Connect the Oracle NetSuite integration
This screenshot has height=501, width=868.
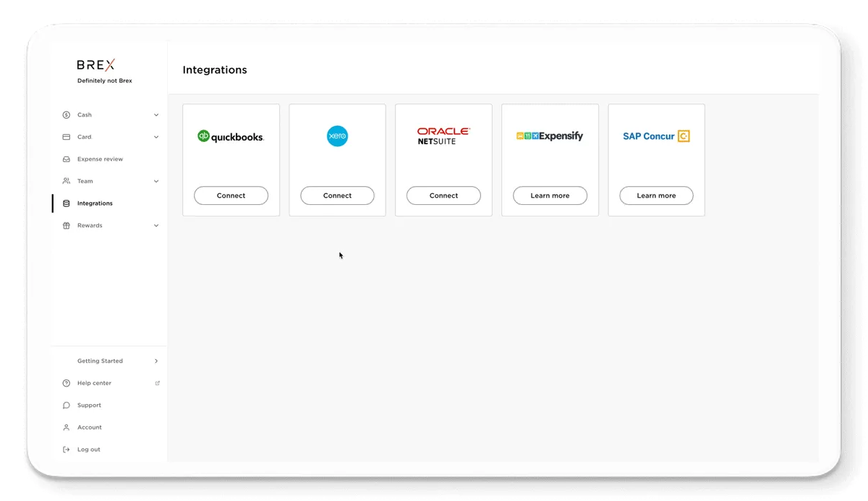443,195
